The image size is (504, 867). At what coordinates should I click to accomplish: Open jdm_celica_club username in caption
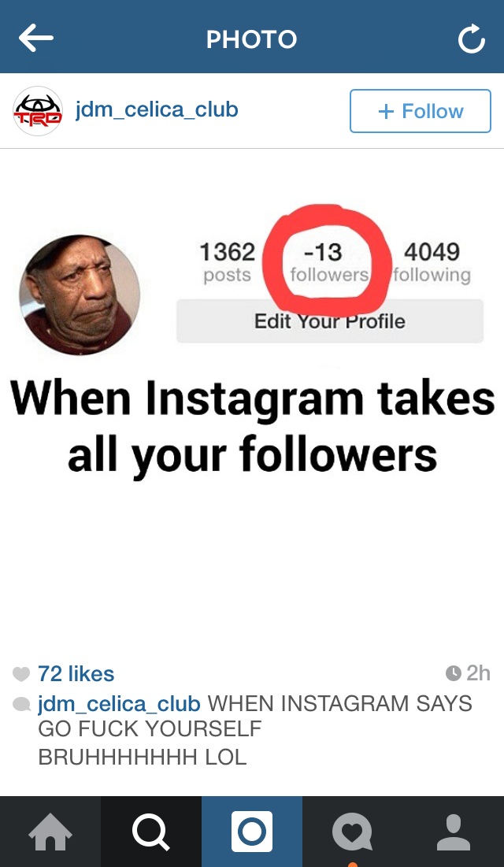[119, 704]
